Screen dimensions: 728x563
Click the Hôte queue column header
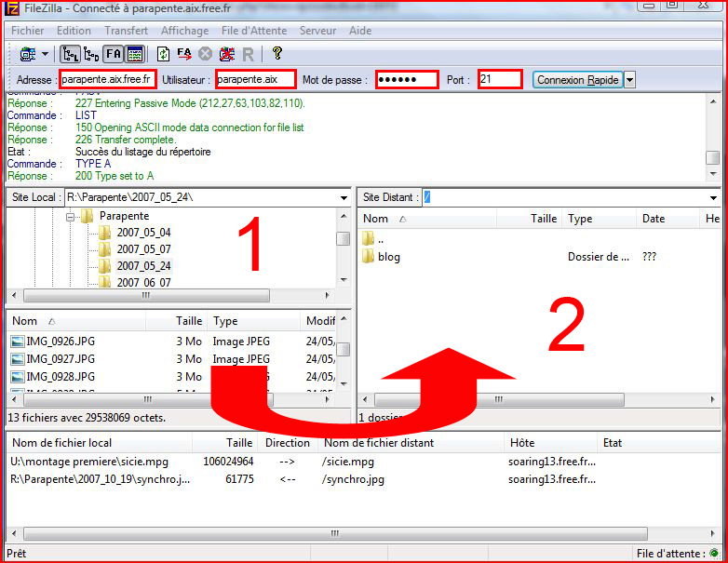coord(550,443)
